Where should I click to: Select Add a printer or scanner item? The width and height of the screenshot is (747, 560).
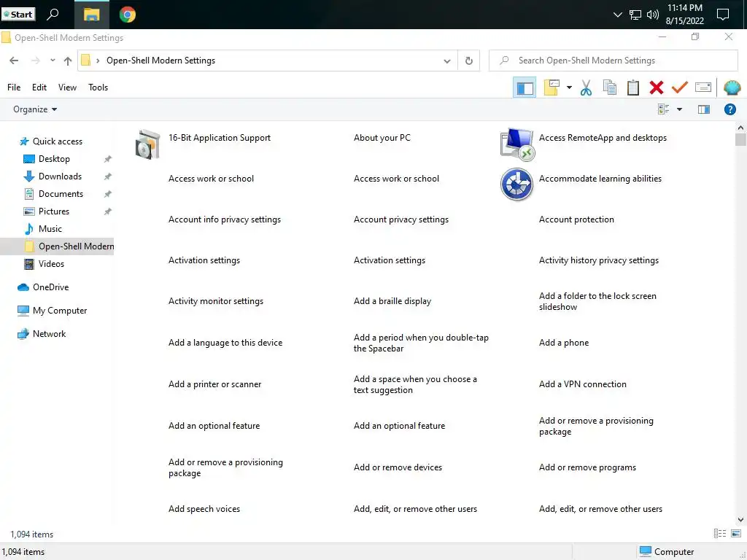click(215, 384)
